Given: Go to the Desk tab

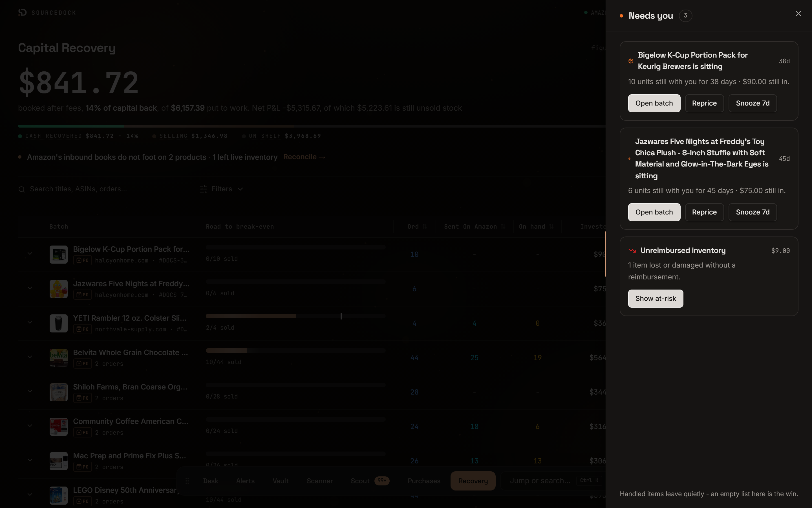Looking at the screenshot, I should pos(210,481).
